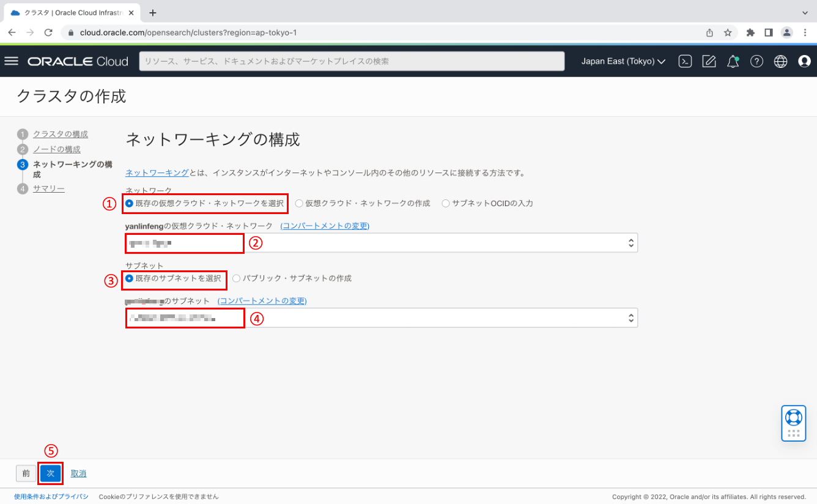Open the navigation hamburger menu
This screenshot has width=817, height=504.
[11, 61]
